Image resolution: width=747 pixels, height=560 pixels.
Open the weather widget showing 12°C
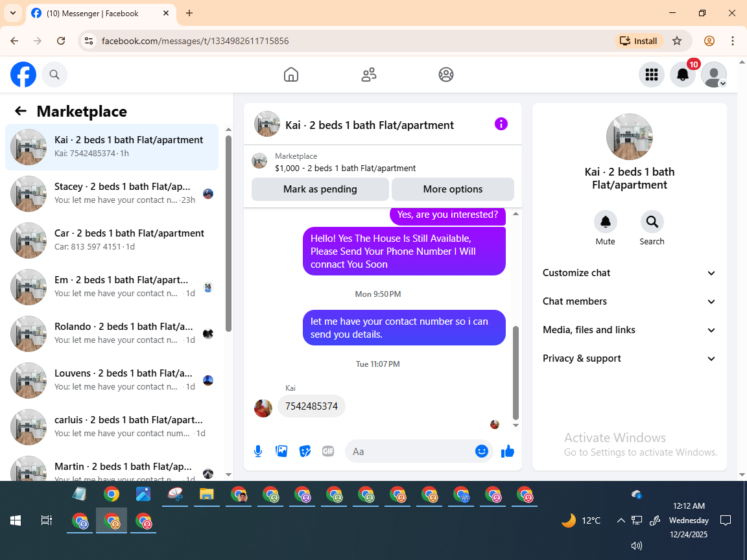pyautogui.click(x=581, y=520)
